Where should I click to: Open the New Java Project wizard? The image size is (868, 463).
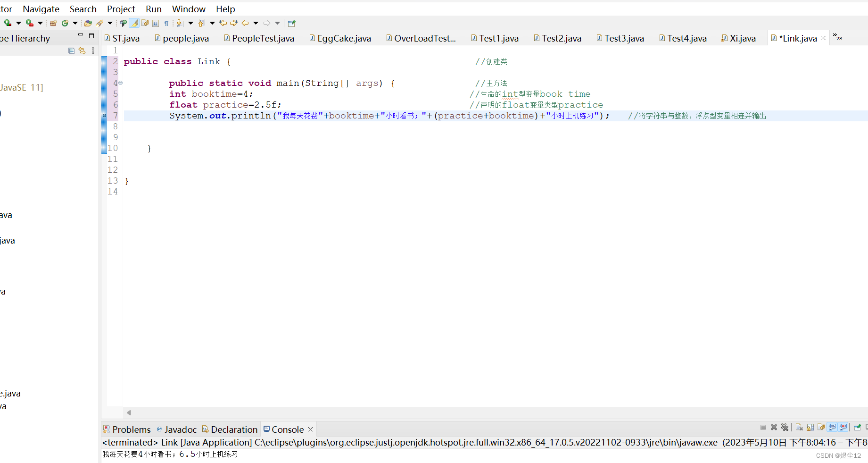tap(53, 23)
